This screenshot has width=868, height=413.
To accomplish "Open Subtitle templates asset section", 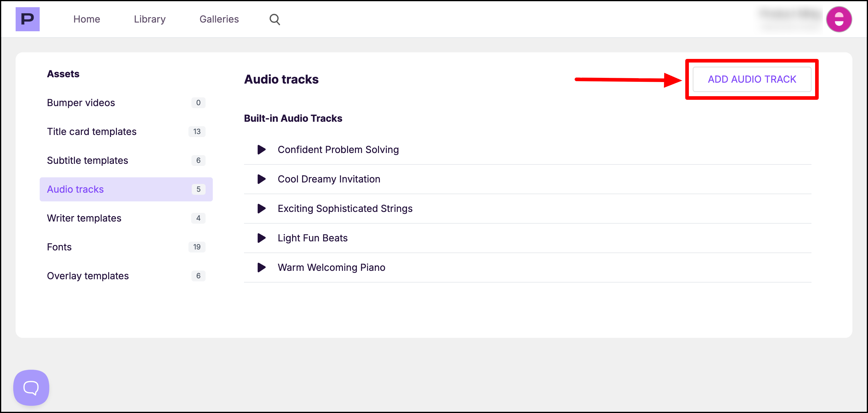I will pos(87,160).
